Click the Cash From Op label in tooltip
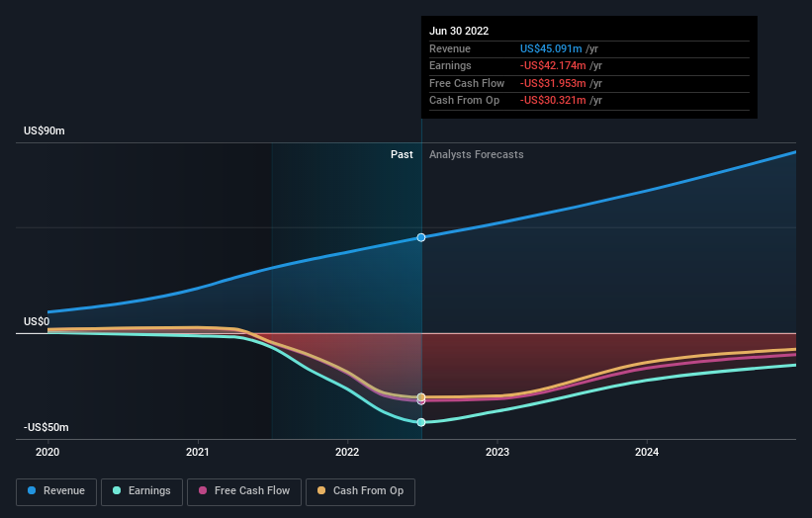This screenshot has height=518, width=812. [464, 101]
